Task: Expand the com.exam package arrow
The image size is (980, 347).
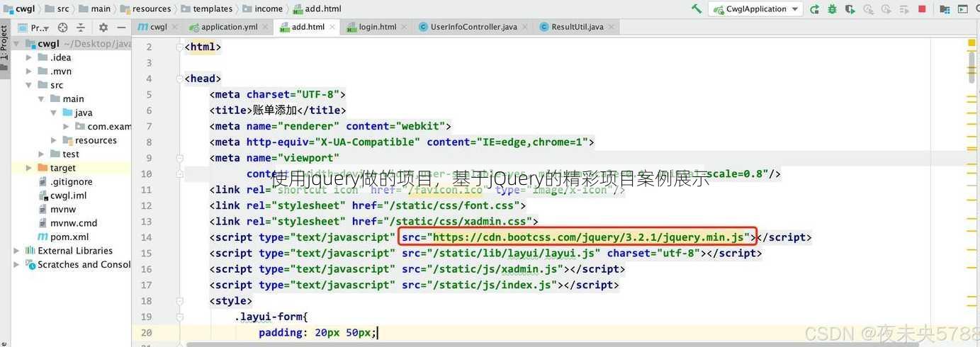Action: tap(67, 127)
